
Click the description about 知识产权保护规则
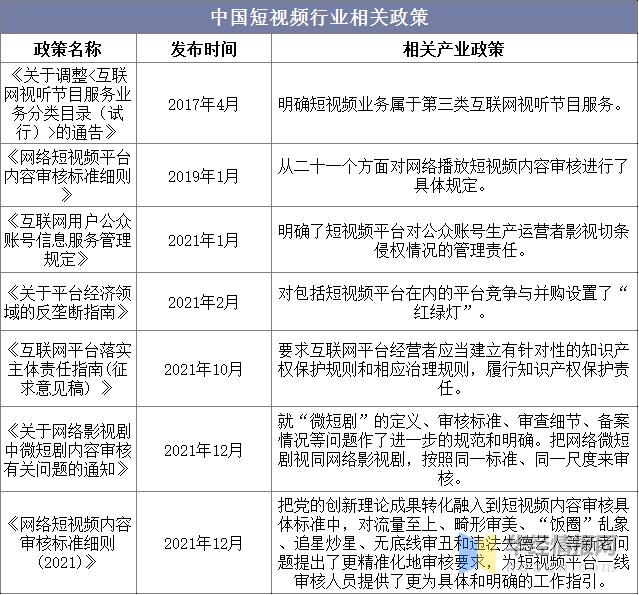pos(454,369)
